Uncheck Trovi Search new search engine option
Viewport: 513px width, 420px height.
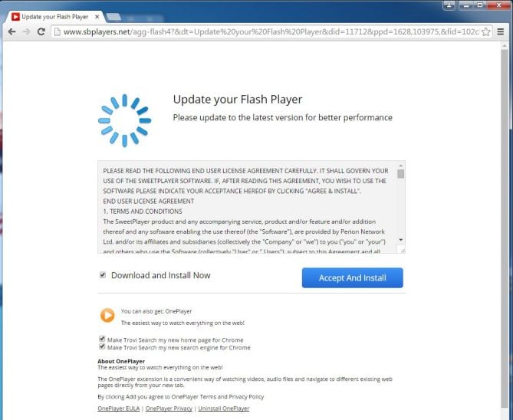click(102, 346)
